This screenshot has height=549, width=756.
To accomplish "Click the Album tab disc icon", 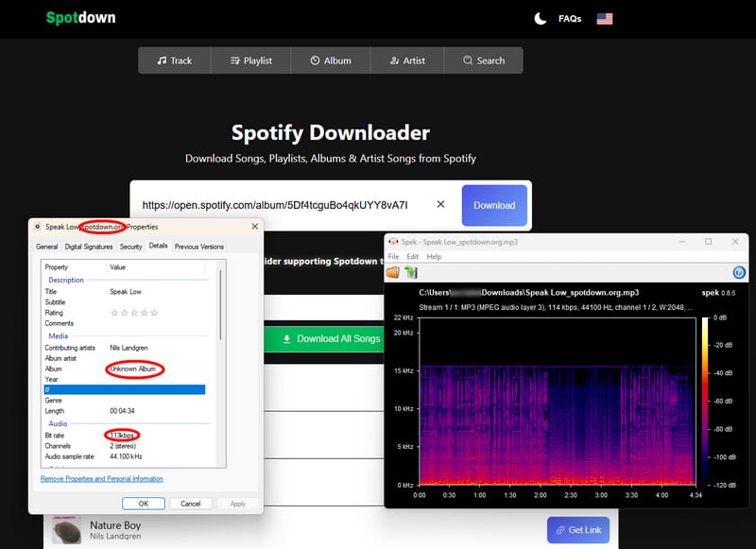I will pyautogui.click(x=315, y=60).
